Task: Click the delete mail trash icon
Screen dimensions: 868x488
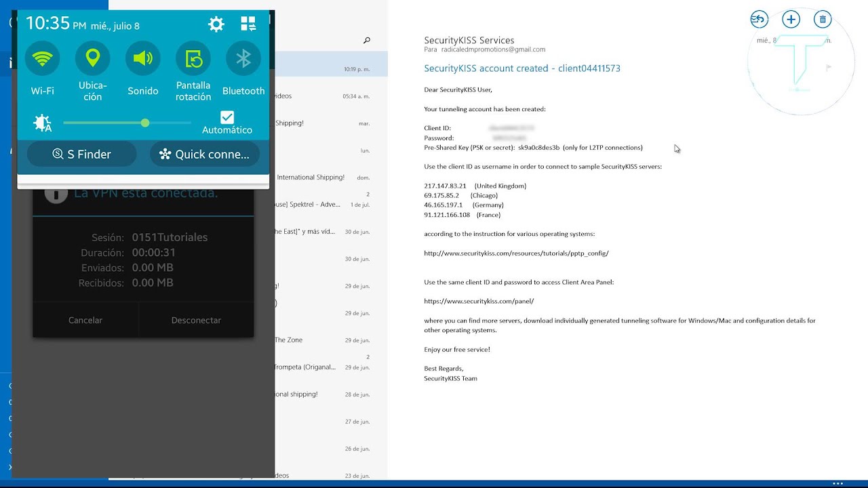Action: [823, 20]
